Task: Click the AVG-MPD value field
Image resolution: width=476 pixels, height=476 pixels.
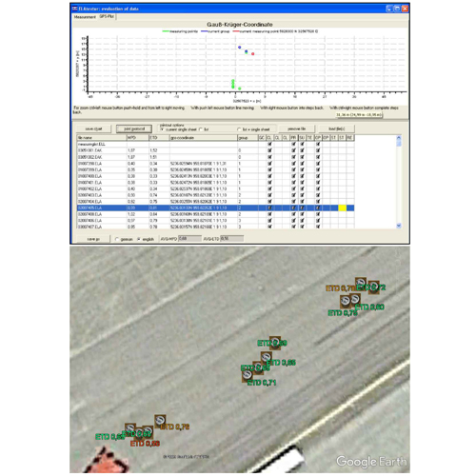Action: click(x=189, y=238)
